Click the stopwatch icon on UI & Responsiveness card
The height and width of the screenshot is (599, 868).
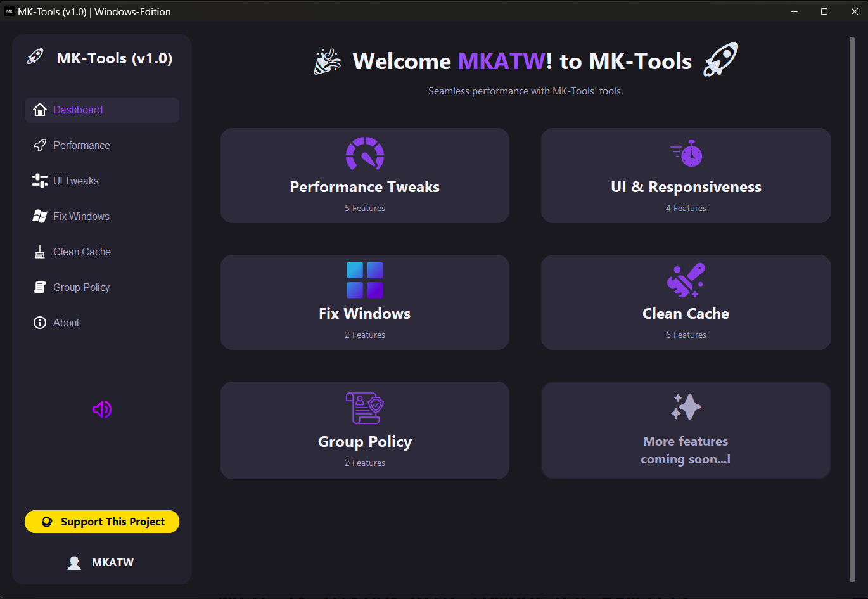point(686,153)
